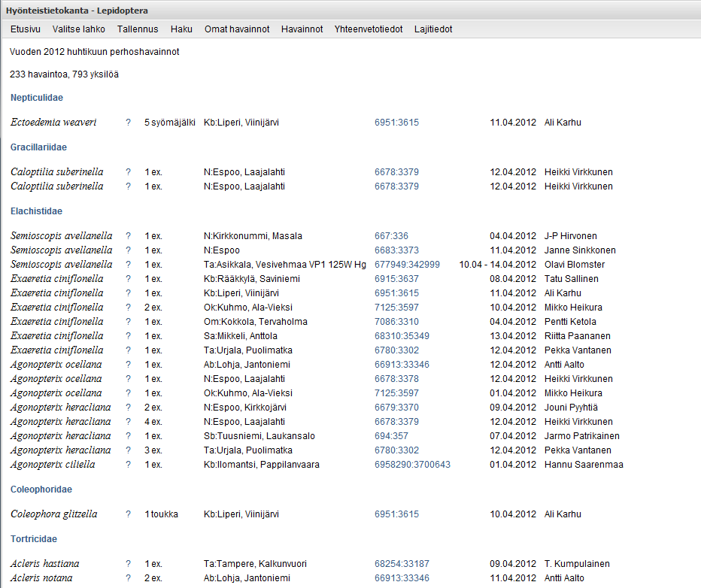Image resolution: width=701 pixels, height=588 pixels.
Task: Click question mark in Kokkola, Tervaholma row
Action: [129, 322]
